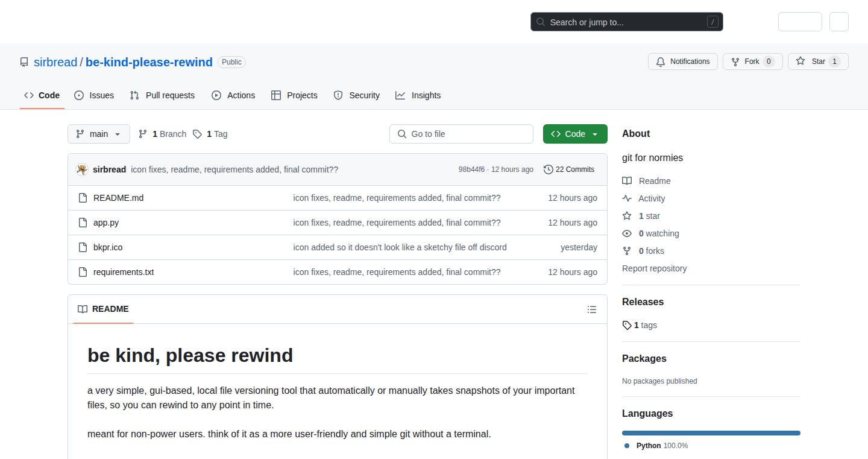Open the Security tab
The image size is (868, 459).
(x=357, y=95)
